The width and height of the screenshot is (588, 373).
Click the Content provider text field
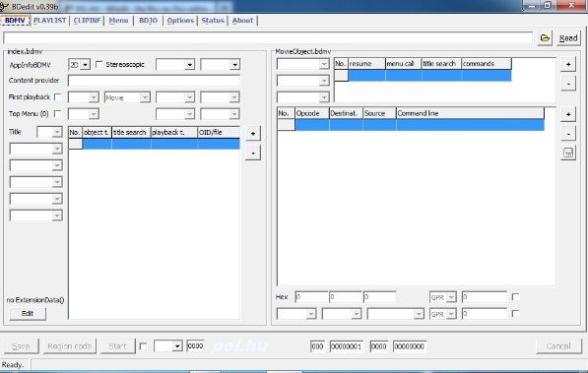(154, 81)
